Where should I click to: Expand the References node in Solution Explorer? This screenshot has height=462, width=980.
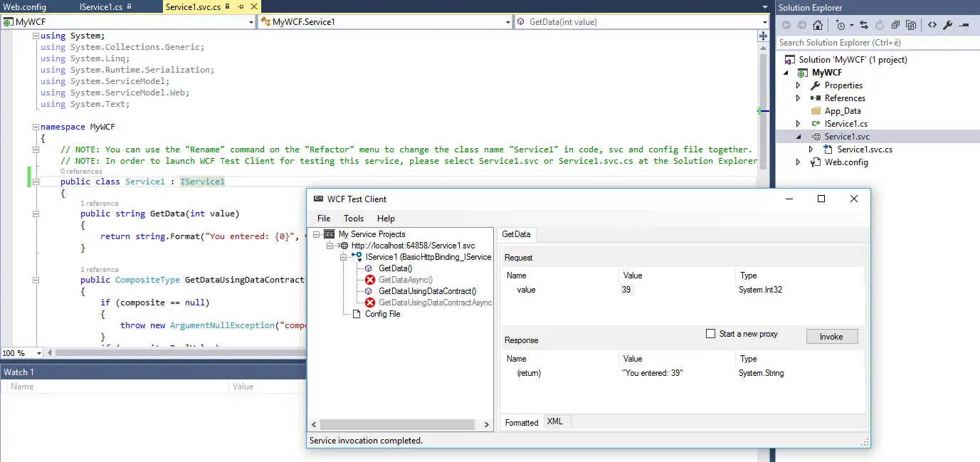[x=798, y=98]
